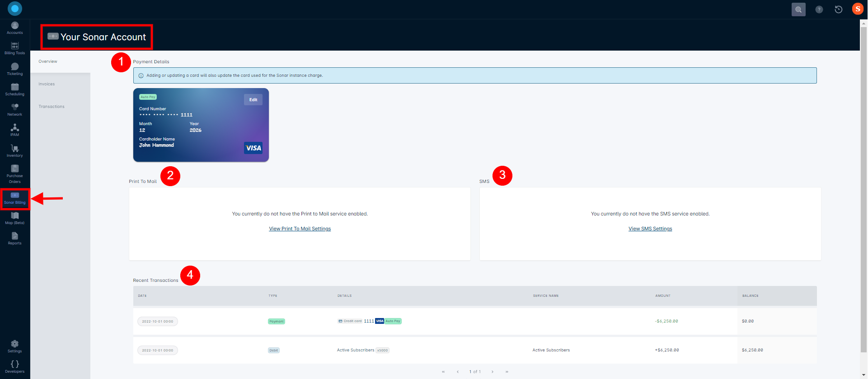Click the scrollbar down arrow
Image resolution: width=868 pixels, height=379 pixels.
[x=863, y=375]
